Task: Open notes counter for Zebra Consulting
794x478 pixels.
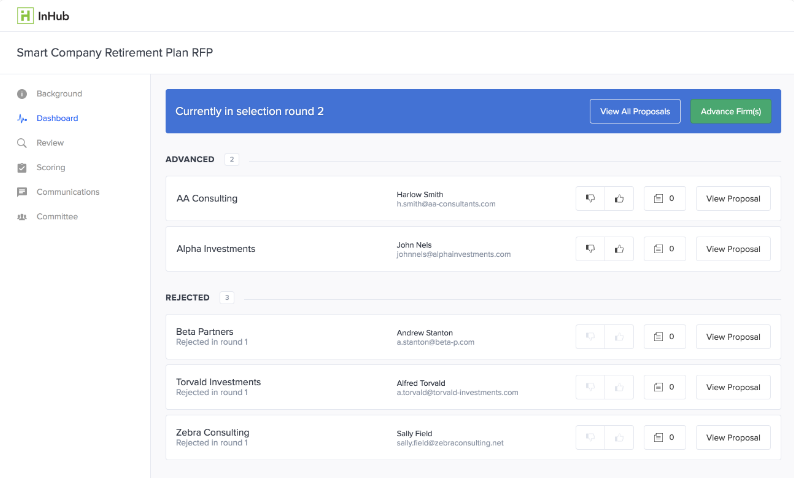Action: pos(664,437)
